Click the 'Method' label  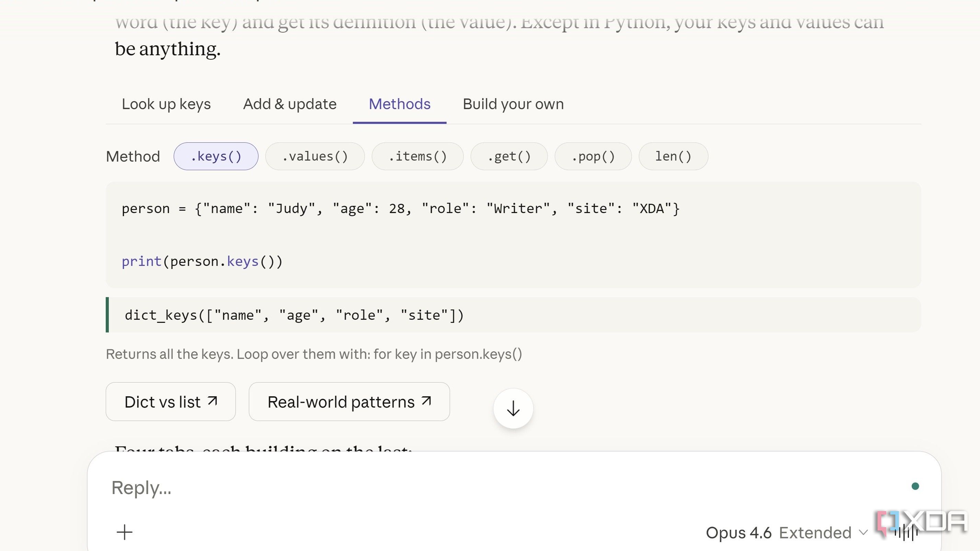(133, 156)
